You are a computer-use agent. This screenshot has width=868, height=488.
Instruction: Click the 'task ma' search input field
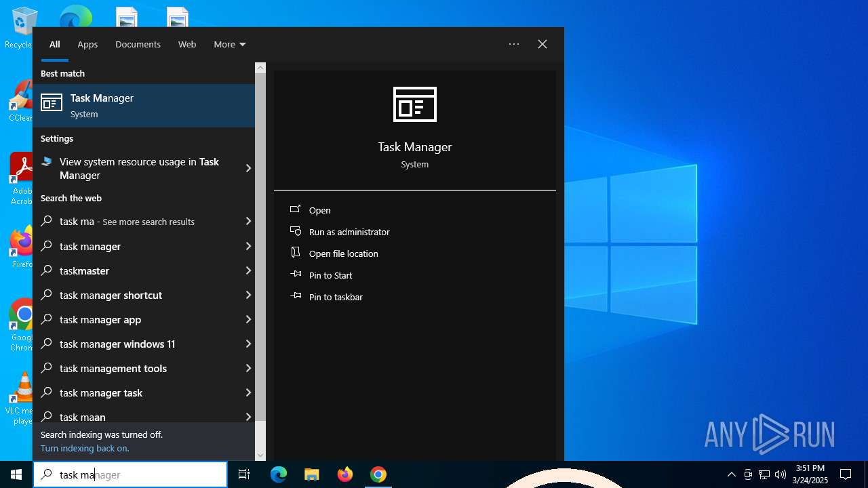point(130,474)
